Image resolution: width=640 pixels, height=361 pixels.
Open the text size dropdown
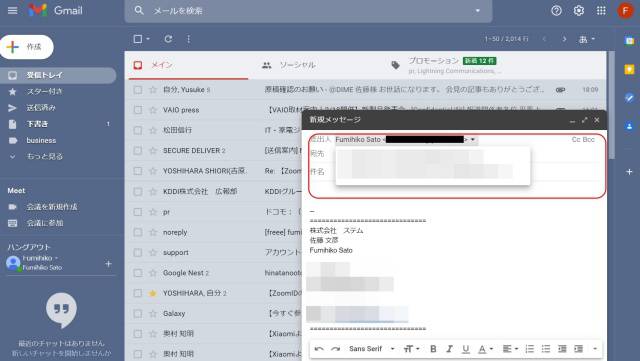tap(411, 349)
